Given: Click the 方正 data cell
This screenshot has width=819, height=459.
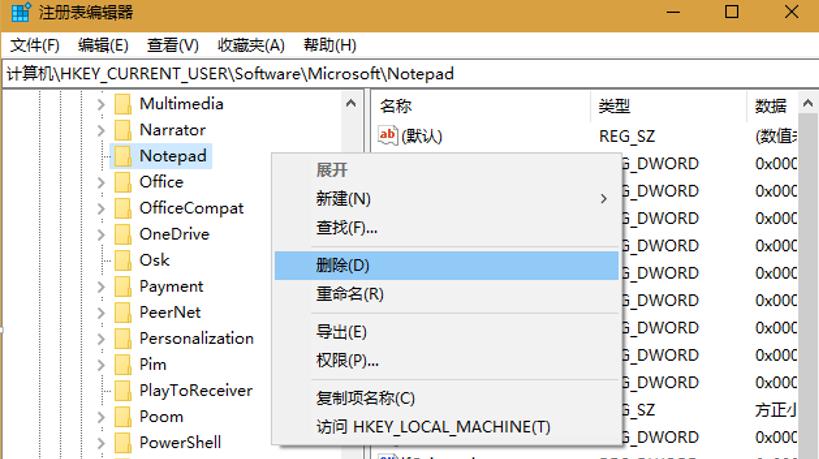Looking at the screenshot, I should tap(776, 410).
